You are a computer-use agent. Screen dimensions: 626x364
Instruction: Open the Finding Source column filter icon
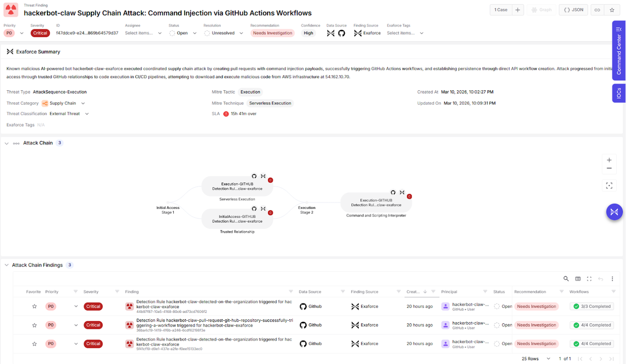coord(398,292)
